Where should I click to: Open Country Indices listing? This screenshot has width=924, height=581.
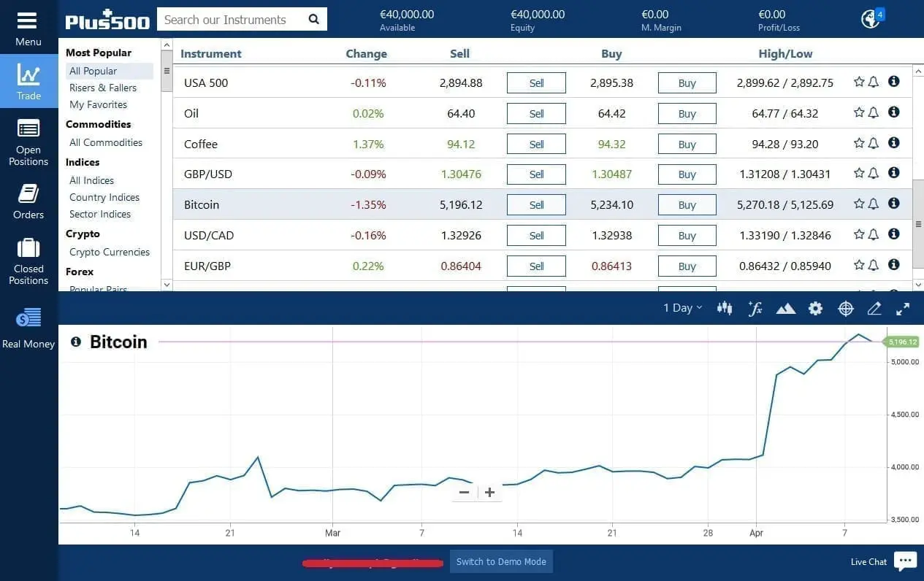[x=104, y=197]
